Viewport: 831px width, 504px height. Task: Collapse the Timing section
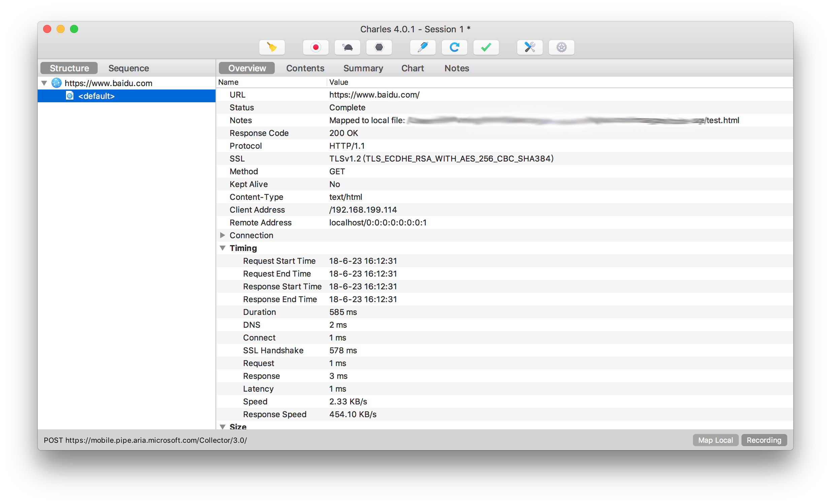pos(222,248)
